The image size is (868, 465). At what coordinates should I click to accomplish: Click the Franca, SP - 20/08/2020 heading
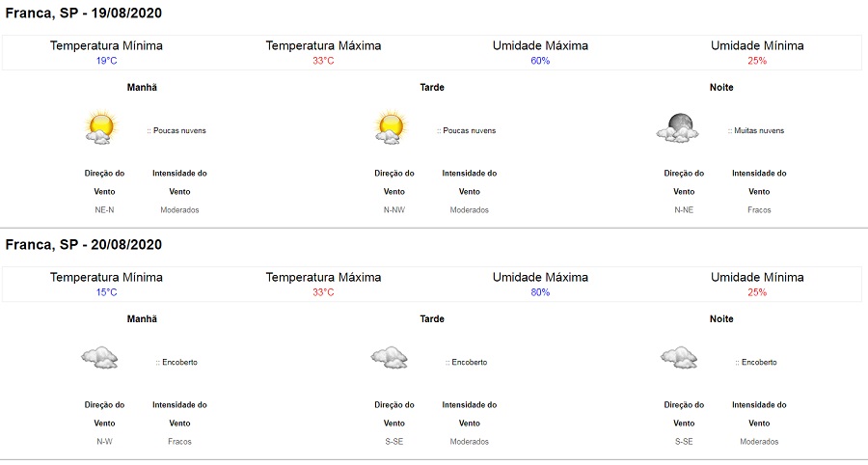[x=84, y=245]
